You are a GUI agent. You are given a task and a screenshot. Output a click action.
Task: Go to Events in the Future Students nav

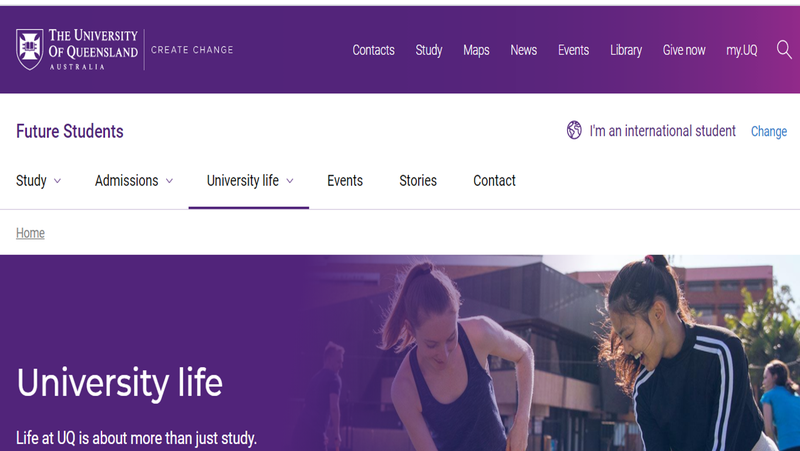[x=345, y=181]
